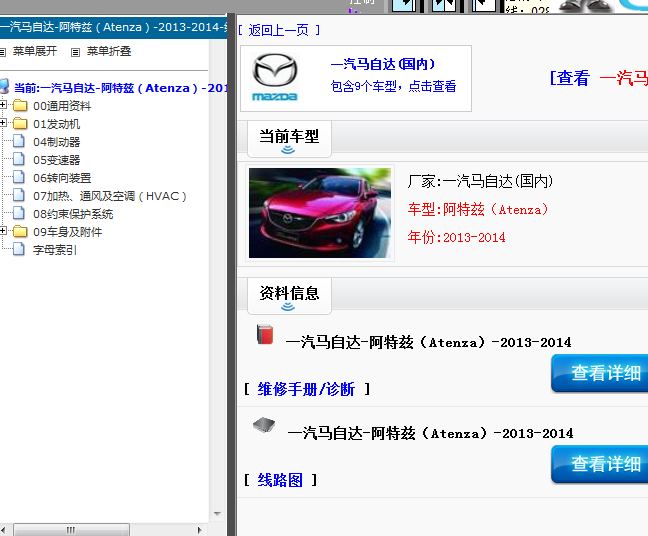Screen dimensions: 648x536
Task: Open the 维修手册/诊断 link
Action: pyautogui.click(x=306, y=389)
